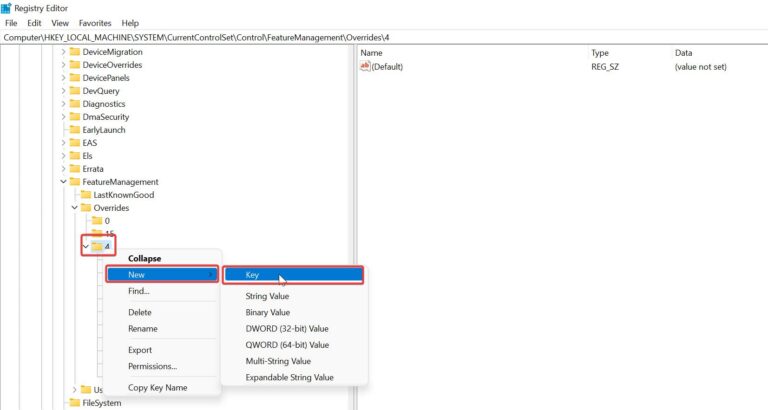The height and width of the screenshot is (410, 768).
Task: Collapse the Overrides tree node
Action: pyautogui.click(x=74, y=208)
